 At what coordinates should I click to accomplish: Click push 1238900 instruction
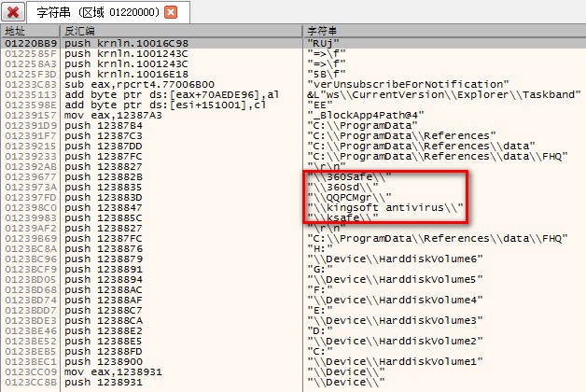tap(104, 362)
